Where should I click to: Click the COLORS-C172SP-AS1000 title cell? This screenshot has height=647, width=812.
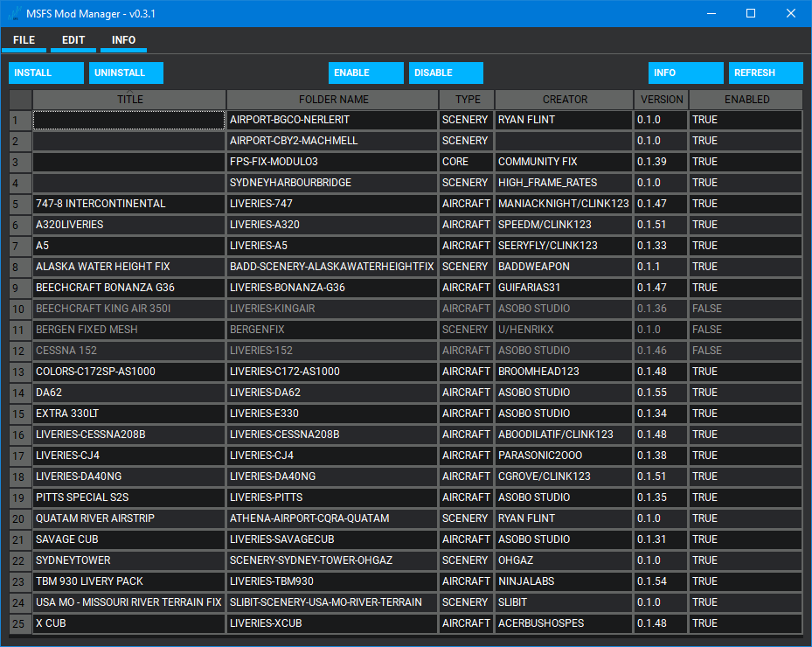tap(129, 372)
